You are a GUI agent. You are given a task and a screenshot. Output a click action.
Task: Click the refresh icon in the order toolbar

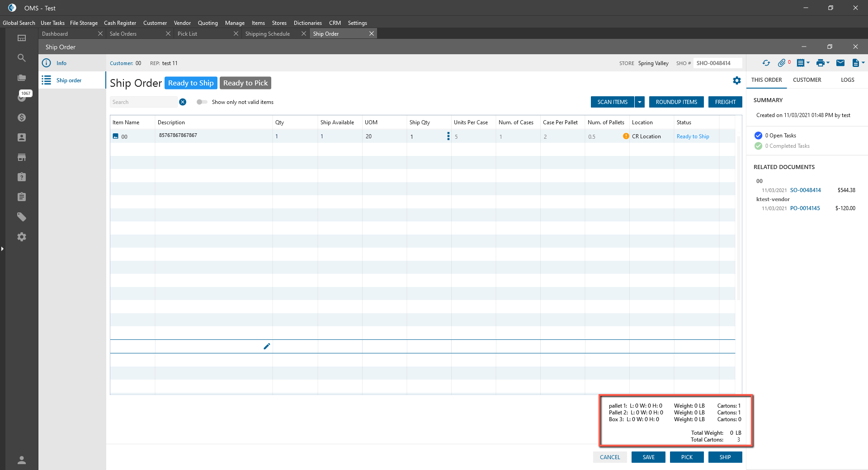coord(766,63)
